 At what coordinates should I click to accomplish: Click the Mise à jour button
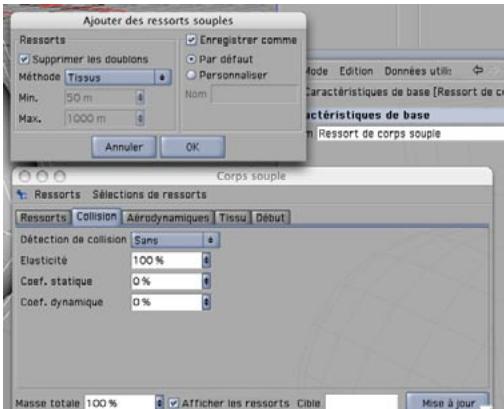coord(448,402)
